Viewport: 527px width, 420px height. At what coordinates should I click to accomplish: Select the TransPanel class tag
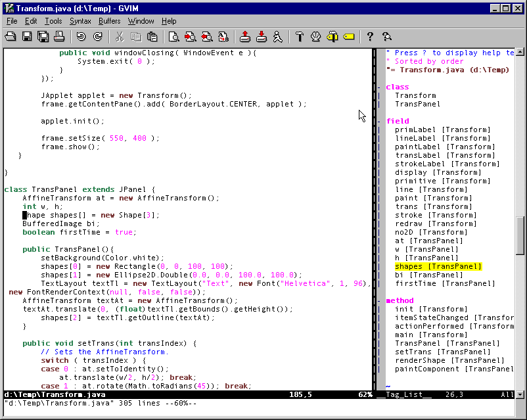pyautogui.click(x=417, y=104)
